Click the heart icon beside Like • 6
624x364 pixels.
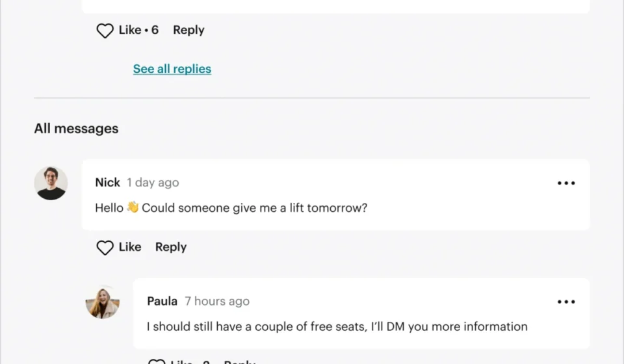[x=105, y=31]
